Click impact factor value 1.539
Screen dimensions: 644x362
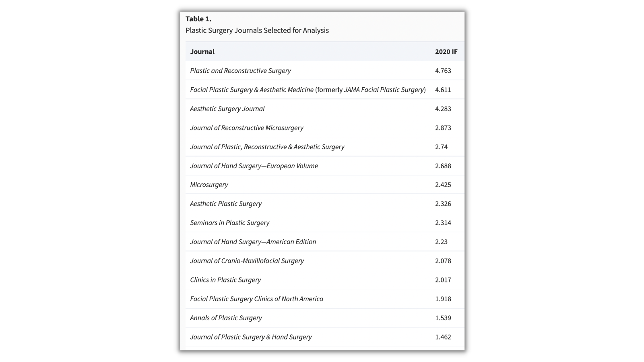tap(443, 318)
